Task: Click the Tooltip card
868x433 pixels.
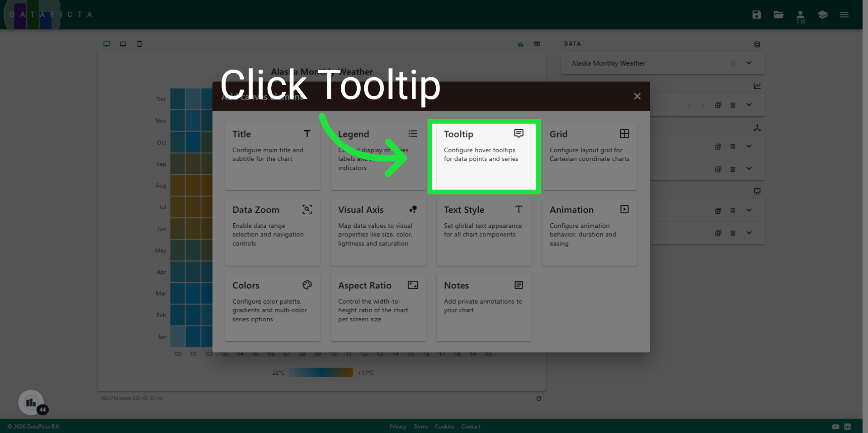Action: click(x=484, y=156)
